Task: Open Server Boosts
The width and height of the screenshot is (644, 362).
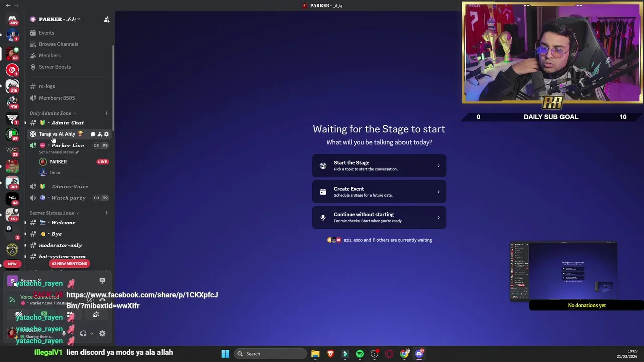Action: pos(55,67)
